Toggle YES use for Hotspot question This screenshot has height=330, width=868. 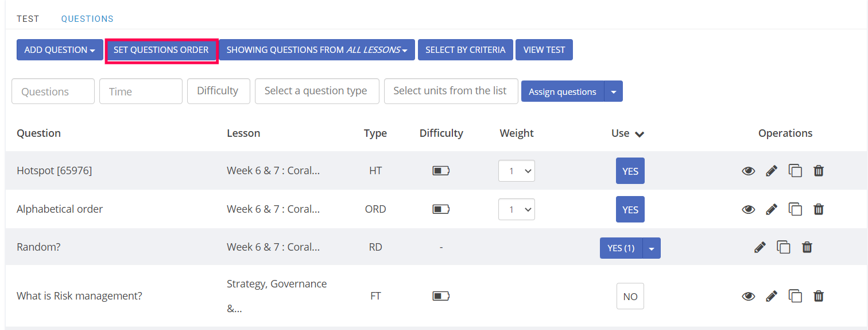pos(630,171)
